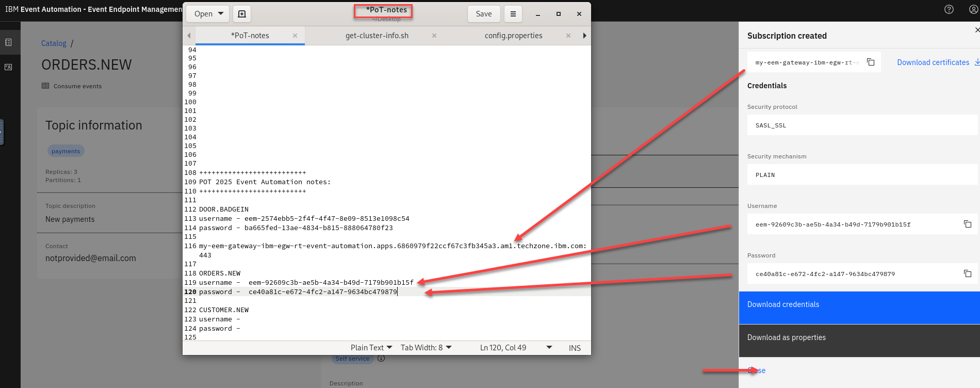Copy the gateway server address
The height and width of the screenshot is (388, 980).
point(871,62)
